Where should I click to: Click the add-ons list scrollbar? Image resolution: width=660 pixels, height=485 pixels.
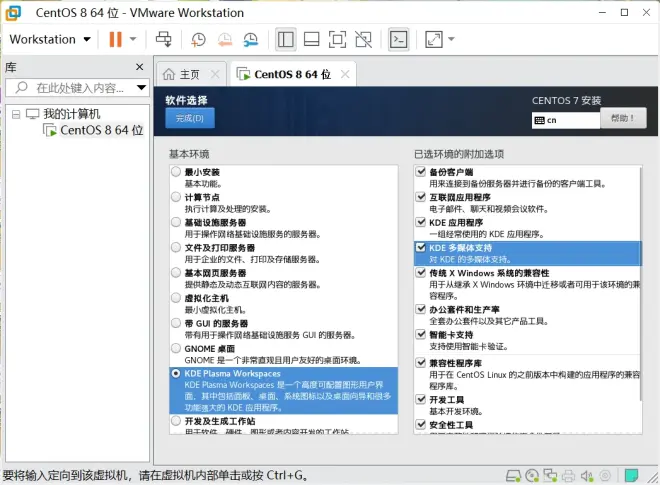(x=641, y=283)
